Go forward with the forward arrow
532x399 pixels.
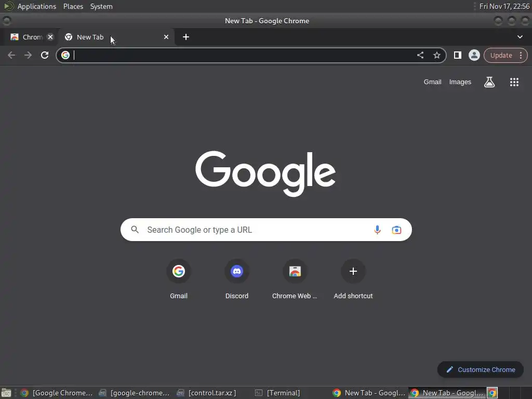[28, 55]
